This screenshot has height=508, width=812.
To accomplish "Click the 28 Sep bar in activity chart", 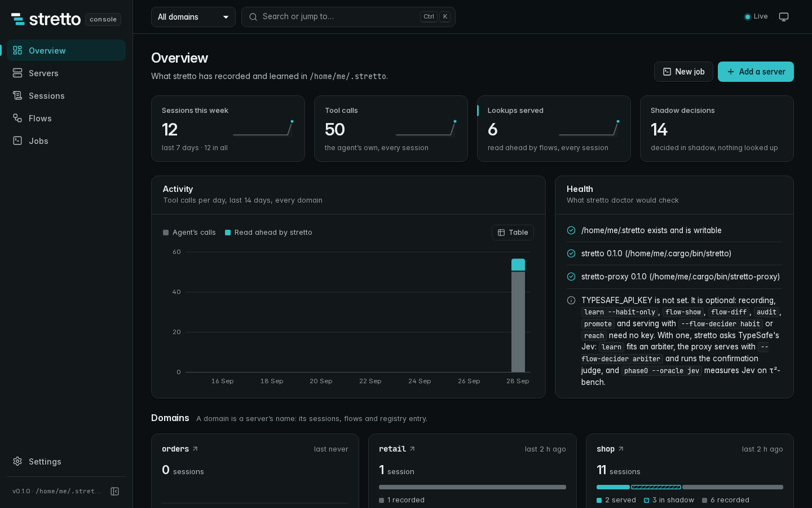I will pos(518,316).
